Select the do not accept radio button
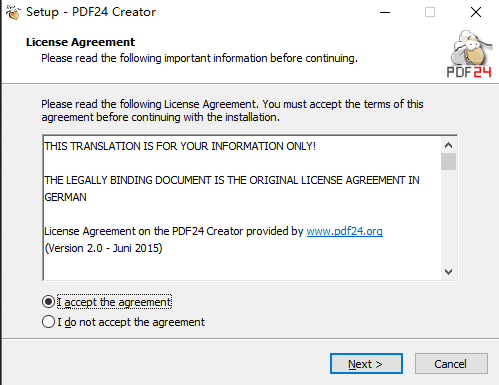Image resolution: width=499 pixels, height=385 pixels. pos(48,322)
